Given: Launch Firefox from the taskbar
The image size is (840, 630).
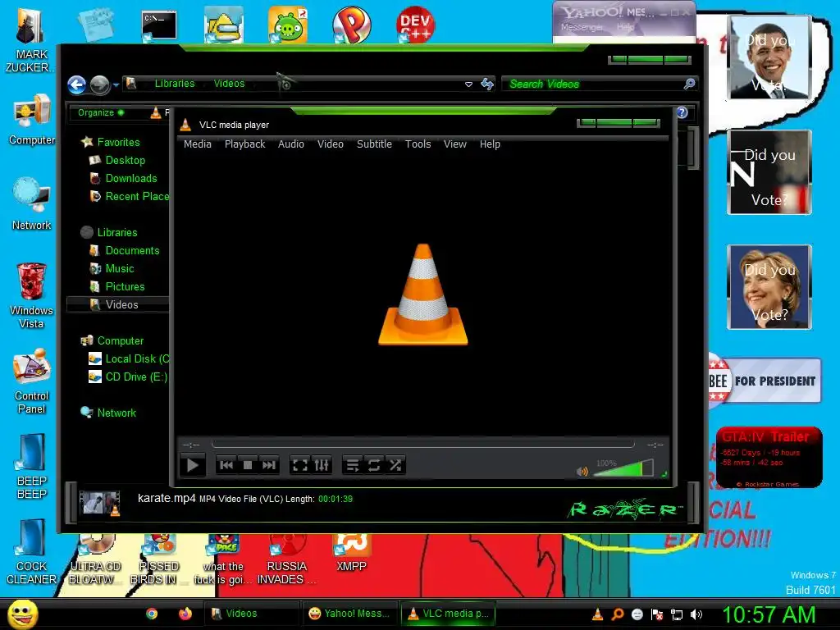Looking at the screenshot, I should (185, 614).
